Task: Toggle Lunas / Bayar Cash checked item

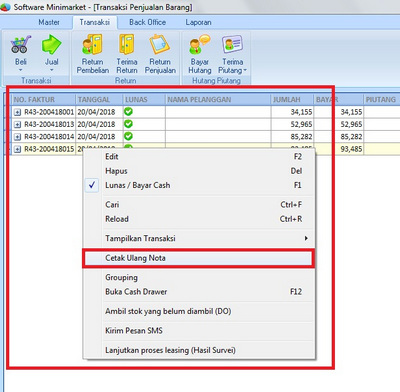Action: [199, 185]
